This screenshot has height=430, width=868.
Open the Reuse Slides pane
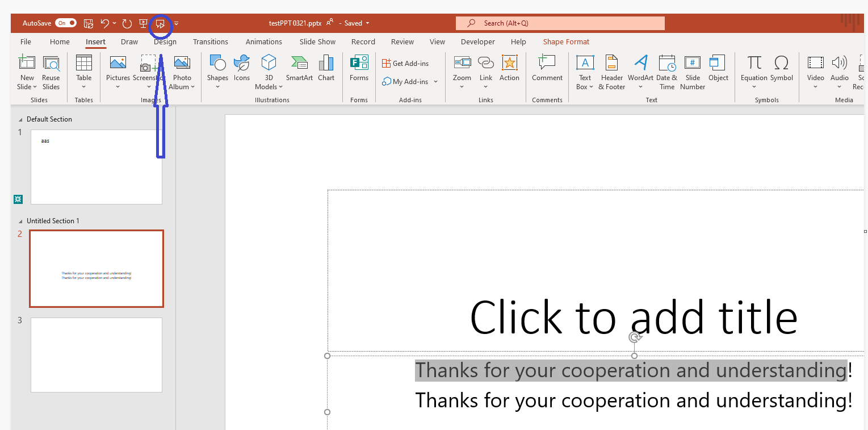[x=51, y=72]
